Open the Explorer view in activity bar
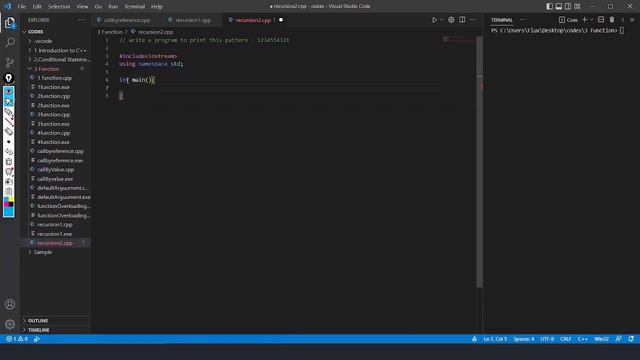640x360 pixels. (10, 23)
